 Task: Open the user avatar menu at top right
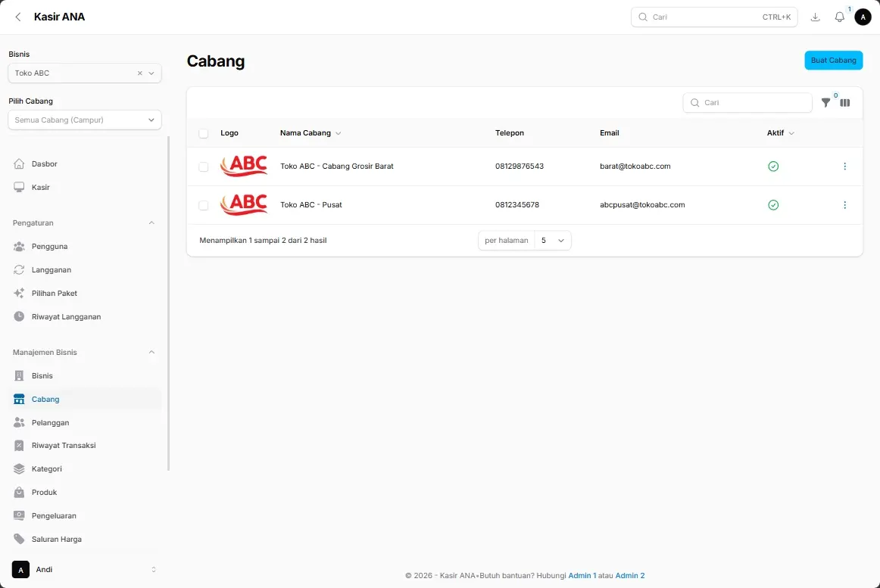863,17
